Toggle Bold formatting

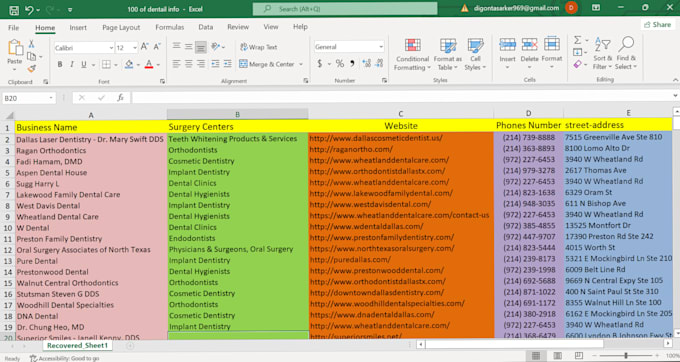(60, 64)
